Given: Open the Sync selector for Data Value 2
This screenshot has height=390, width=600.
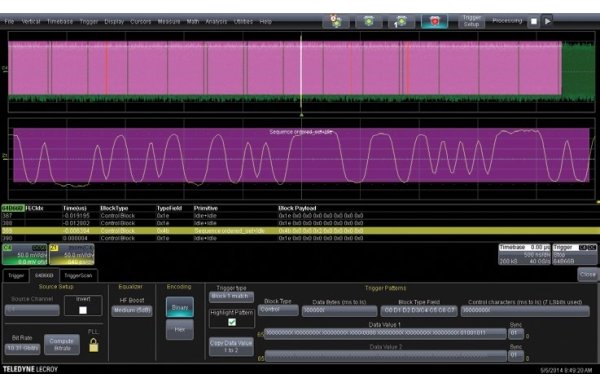Looking at the screenshot, I should (516, 356).
